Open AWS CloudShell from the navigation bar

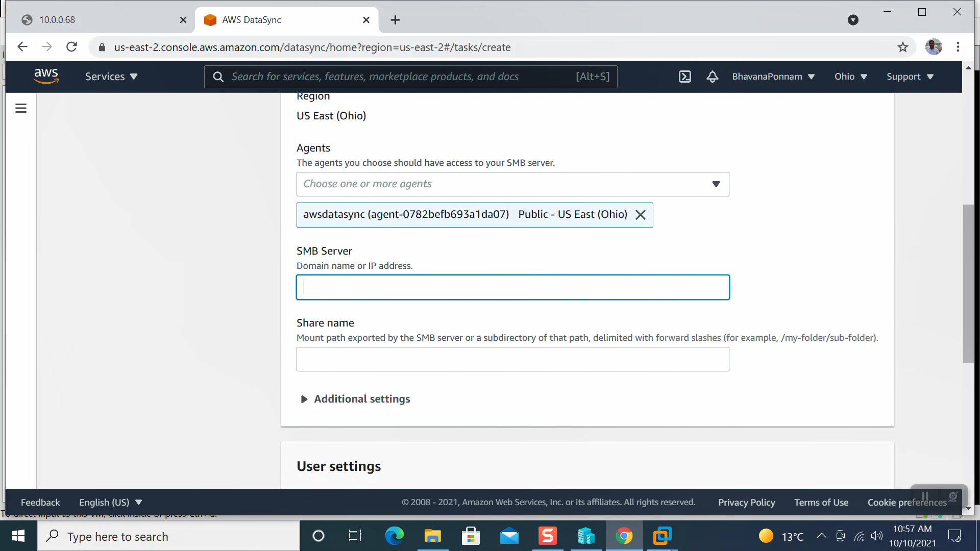[684, 77]
